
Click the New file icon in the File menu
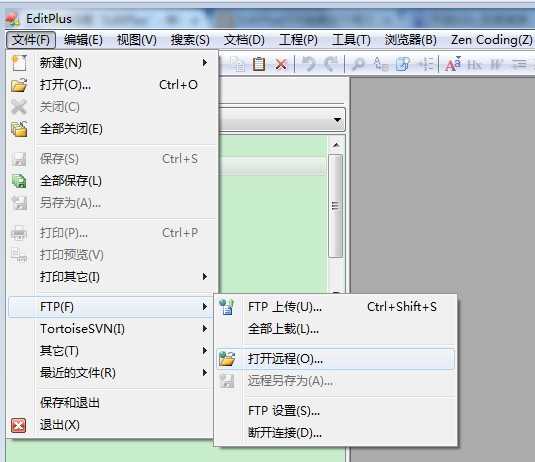[19, 63]
